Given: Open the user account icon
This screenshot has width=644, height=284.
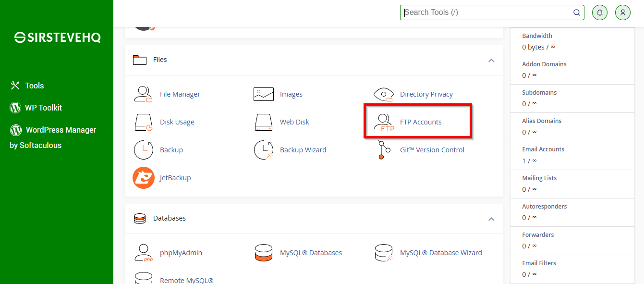Looking at the screenshot, I should [623, 12].
